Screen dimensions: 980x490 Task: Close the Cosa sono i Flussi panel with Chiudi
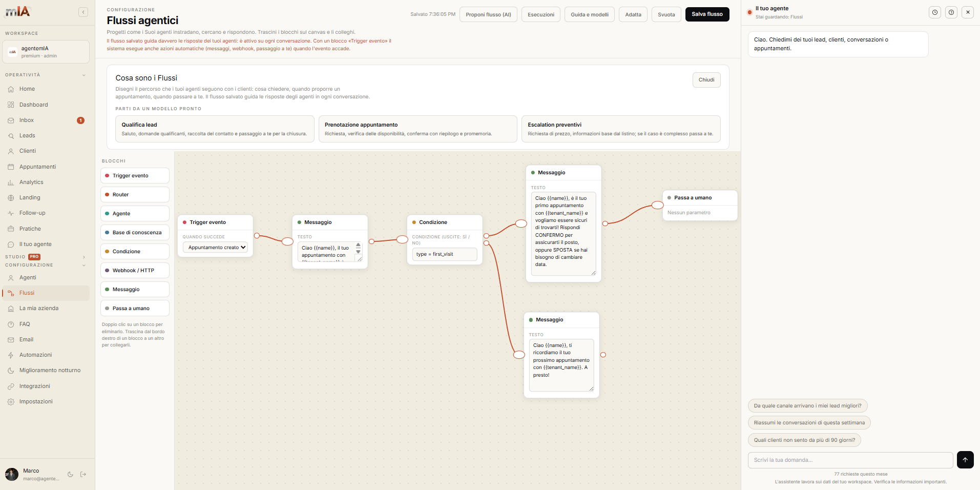[x=706, y=80]
